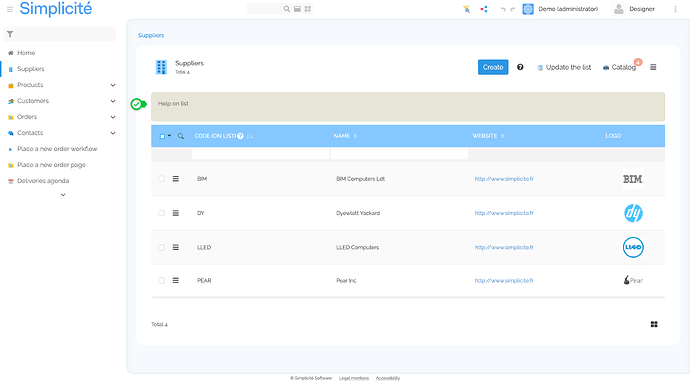Screen dimensions: 690x381
Task: Open the vertical dots menu at top right
Action: 675,9
